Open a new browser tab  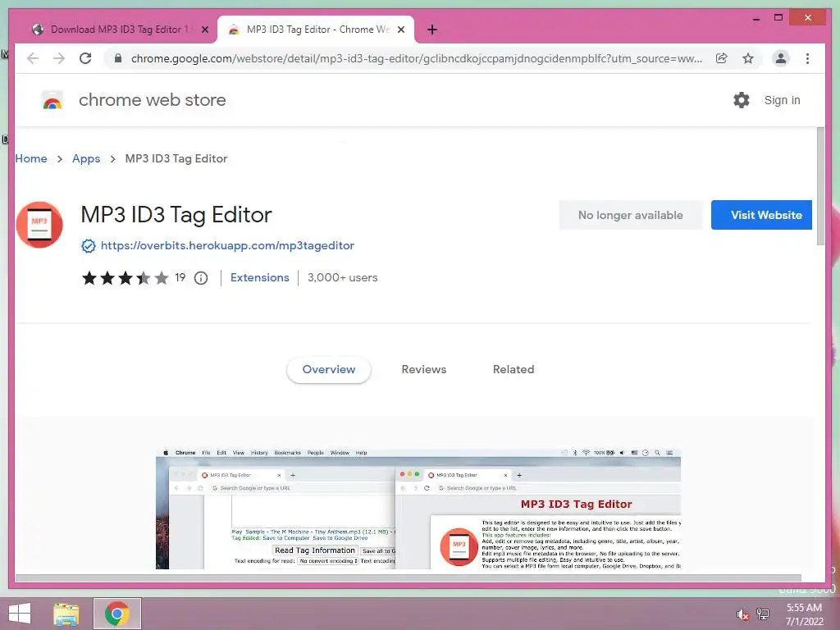[432, 30]
